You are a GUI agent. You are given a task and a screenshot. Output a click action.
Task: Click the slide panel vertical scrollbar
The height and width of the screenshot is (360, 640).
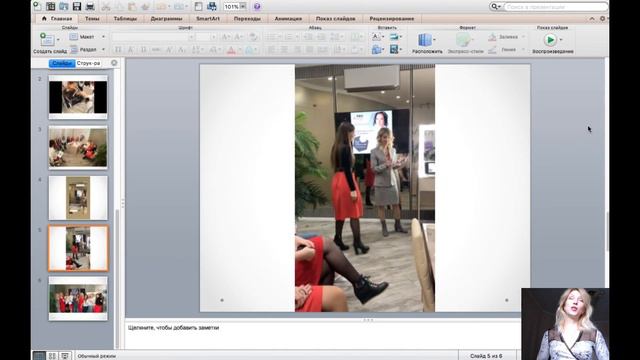(118, 278)
